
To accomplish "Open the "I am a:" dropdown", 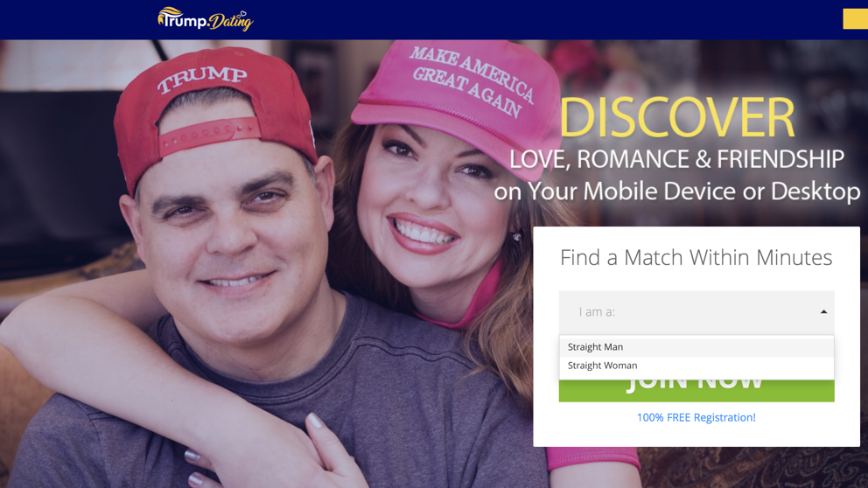I will 696,312.
